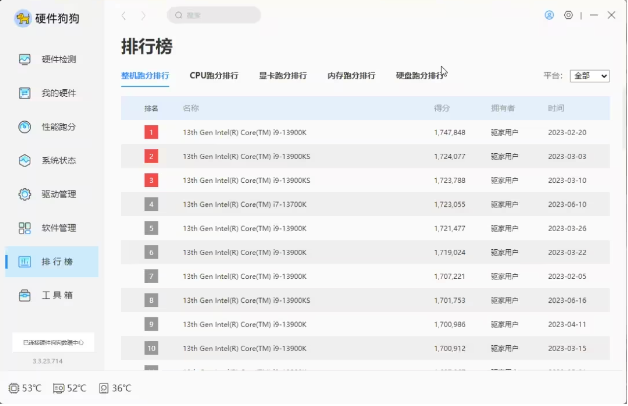Switch to CPU跑分排行 tab

coord(214,76)
